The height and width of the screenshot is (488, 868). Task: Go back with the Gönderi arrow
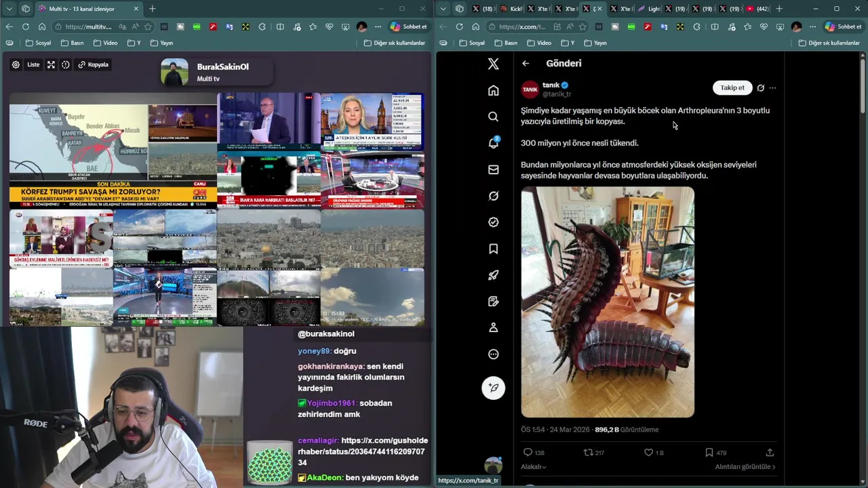point(526,63)
